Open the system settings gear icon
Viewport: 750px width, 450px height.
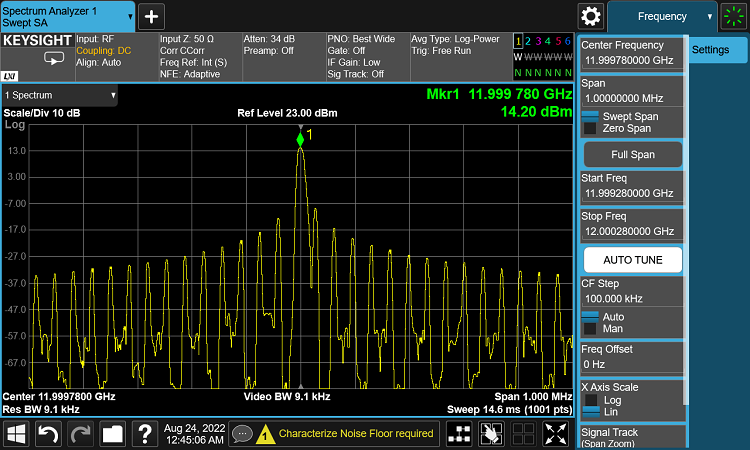(x=591, y=16)
